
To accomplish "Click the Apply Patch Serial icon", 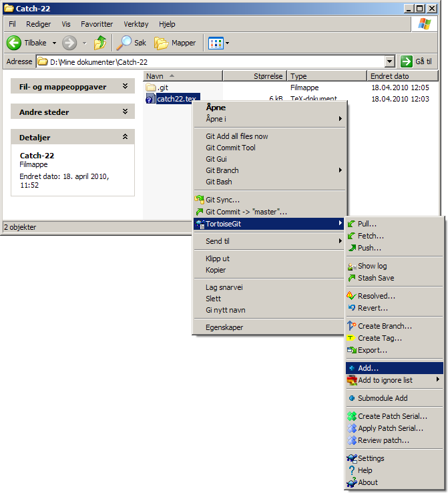I will [x=352, y=428].
